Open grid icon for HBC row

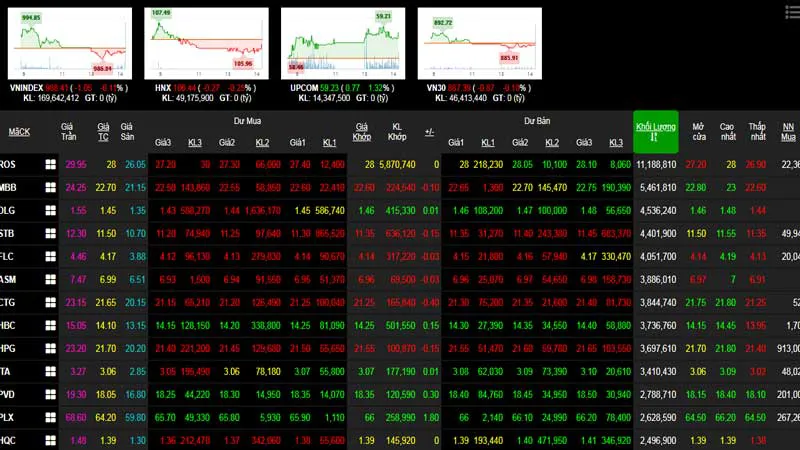pos(51,325)
